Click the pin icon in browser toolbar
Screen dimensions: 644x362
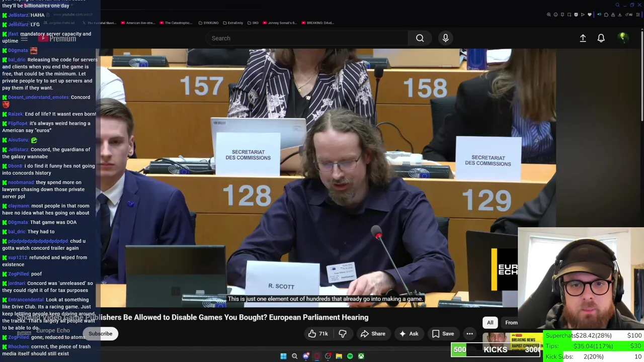click(562, 15)
